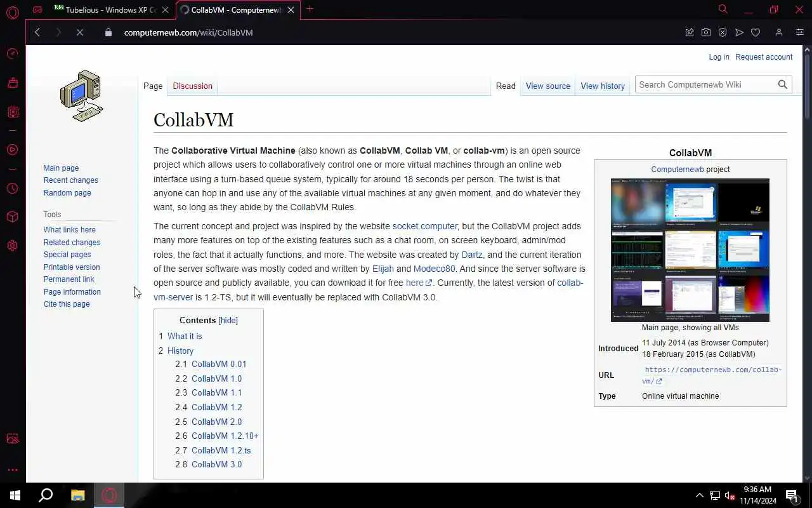Open the ad blocker shield icon
This screenshot has width=812, height=508.
tap(723, 32)
